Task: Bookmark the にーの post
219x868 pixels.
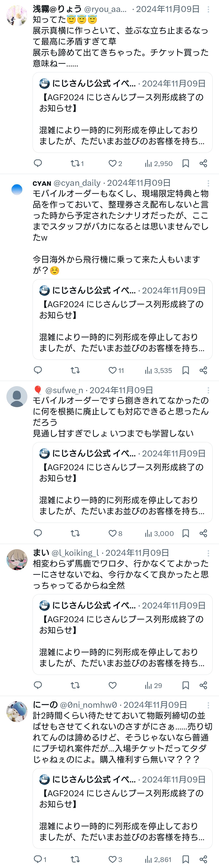Action: coord(185,859)
